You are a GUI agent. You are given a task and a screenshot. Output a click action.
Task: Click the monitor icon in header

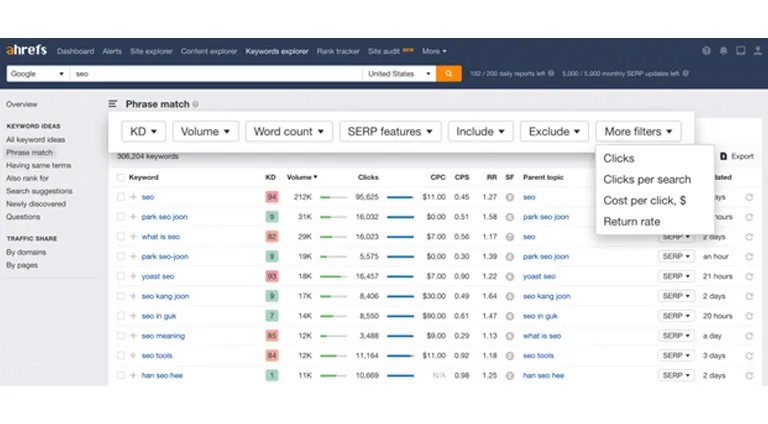tap(741, 50)
